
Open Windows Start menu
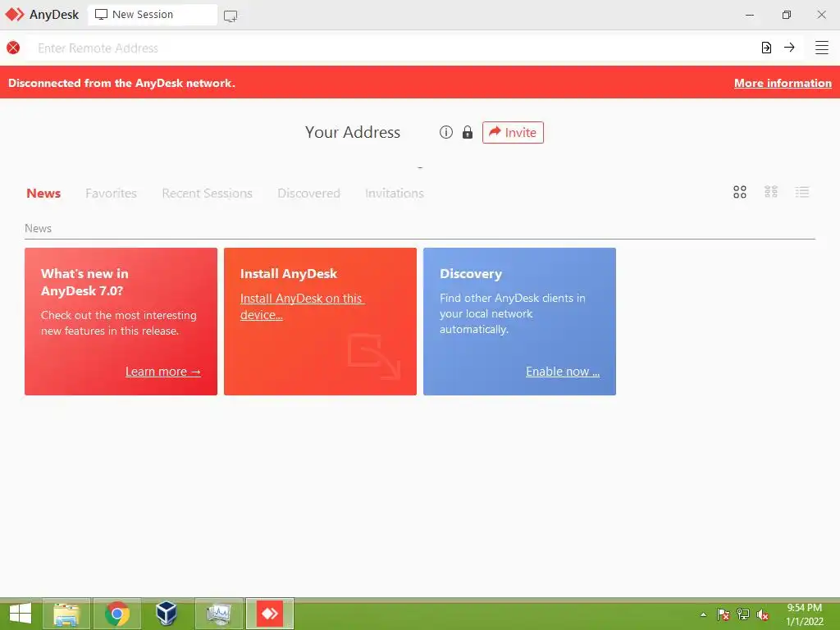(21, 614)
